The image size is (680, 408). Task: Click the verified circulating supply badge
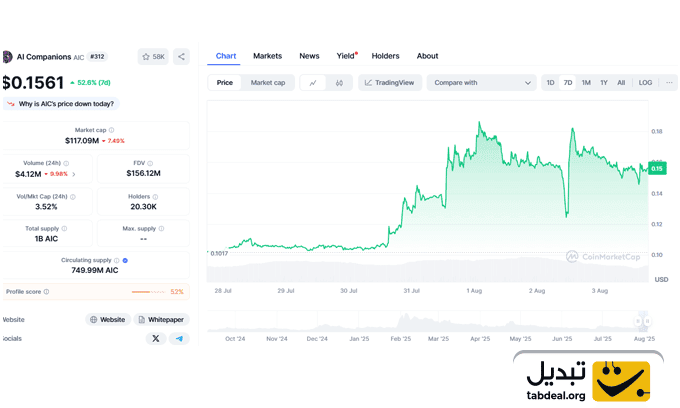[x=125, y=261]
